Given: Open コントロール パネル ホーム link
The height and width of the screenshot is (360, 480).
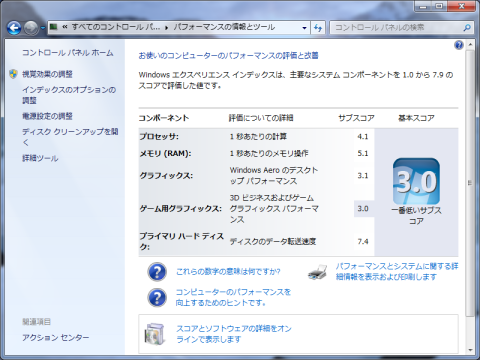Looking at the screenshot, I should click(x=68, y=53).
